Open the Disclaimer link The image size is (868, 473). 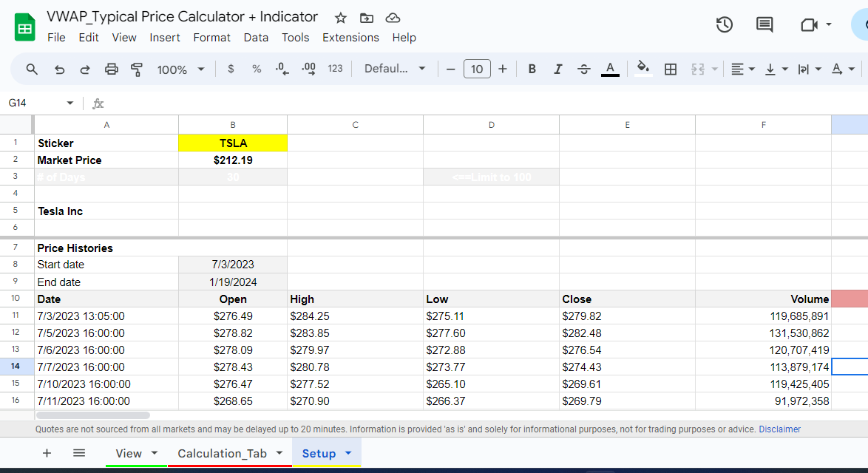[x=779, y=429]
